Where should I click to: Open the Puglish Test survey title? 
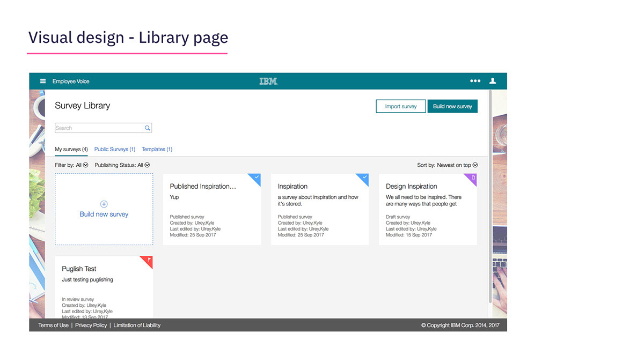click(x=79, y=269)
